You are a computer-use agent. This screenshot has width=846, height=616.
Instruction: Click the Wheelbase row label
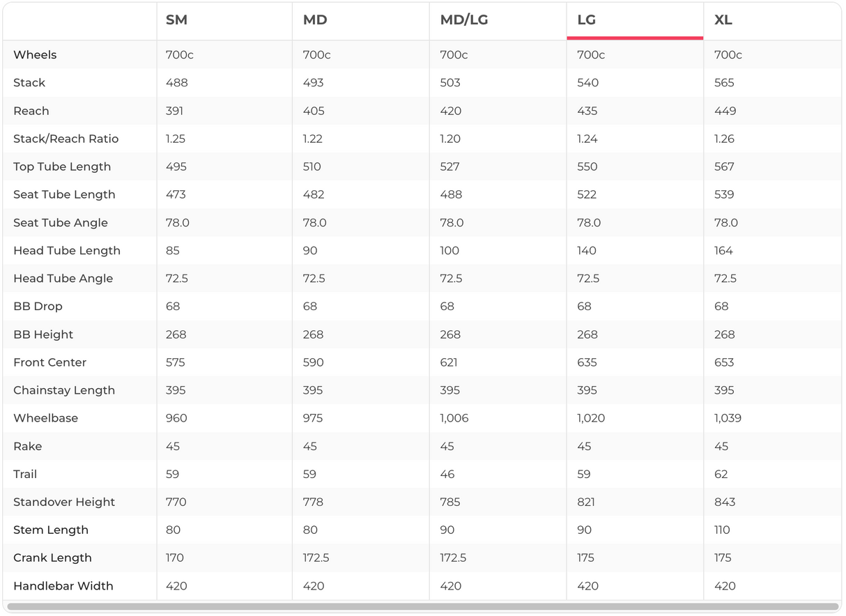pyautogui.click(x=45, y=418)
